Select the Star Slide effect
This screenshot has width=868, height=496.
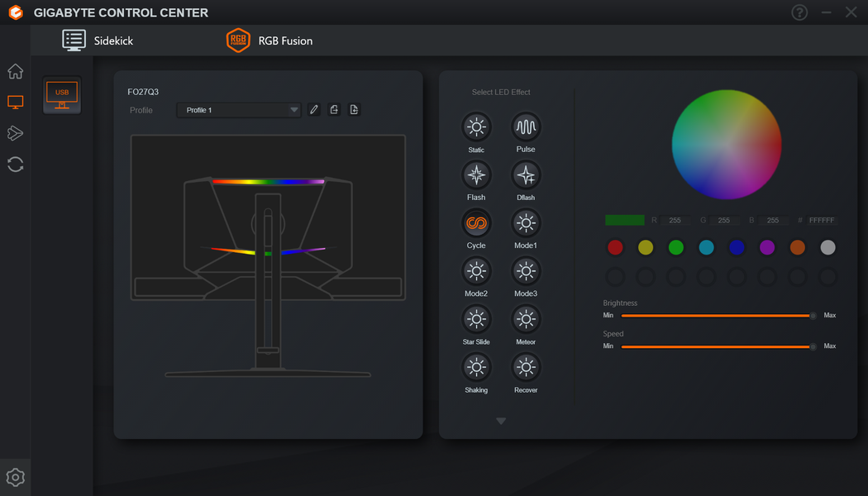476,319
